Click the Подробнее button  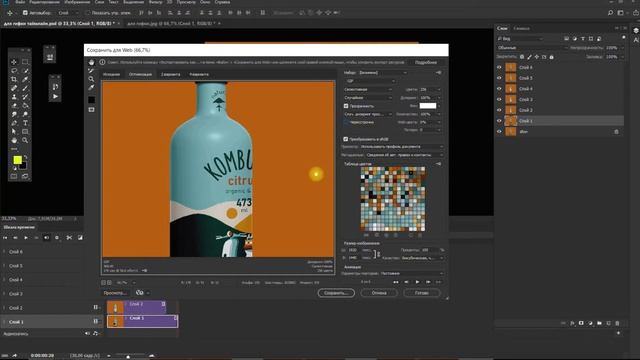point(426,62)
